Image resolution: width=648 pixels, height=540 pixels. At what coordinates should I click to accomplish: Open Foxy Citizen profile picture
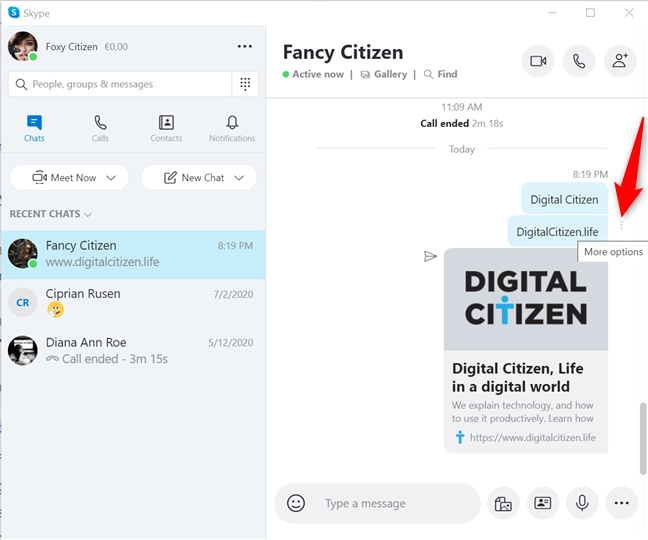point(23,46)
